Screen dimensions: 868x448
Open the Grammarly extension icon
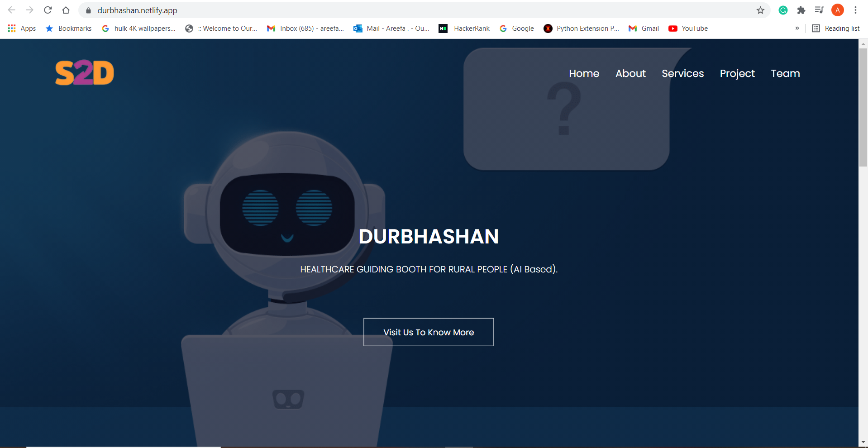(783, 10)
